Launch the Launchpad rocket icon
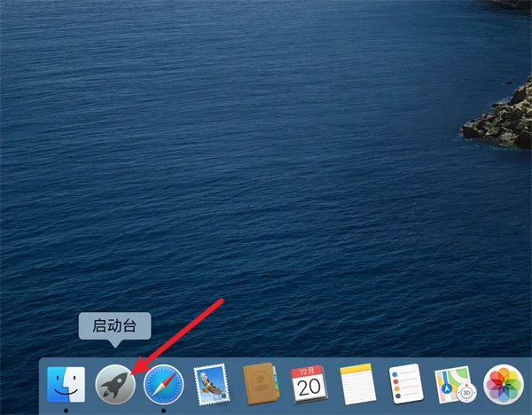Image resolution: width=532 pixels, height=415 pixels. pyautogui.click(x=115, y=385)
